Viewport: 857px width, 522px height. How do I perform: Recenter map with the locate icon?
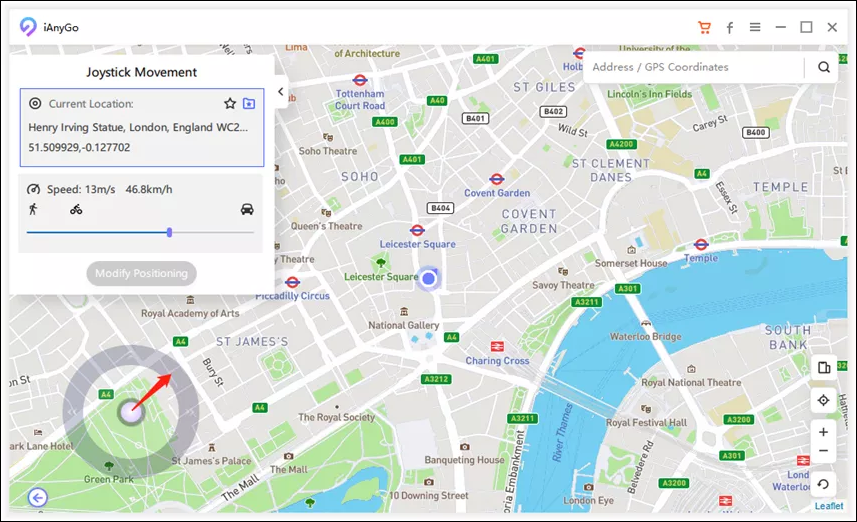824,400
